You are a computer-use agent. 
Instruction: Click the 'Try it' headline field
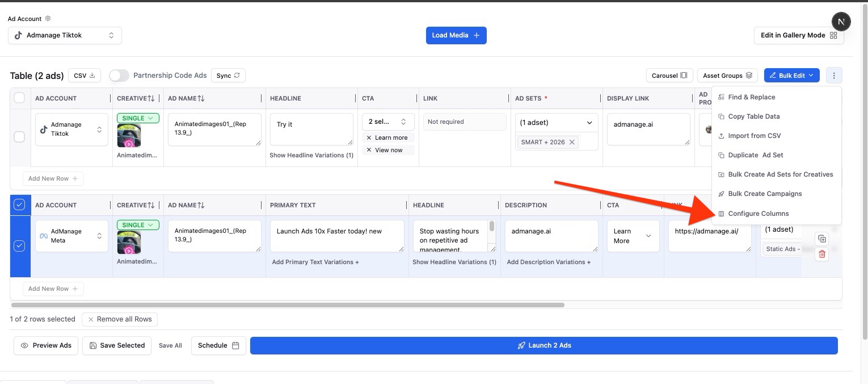pyautogui.click(x=311, y=129)
